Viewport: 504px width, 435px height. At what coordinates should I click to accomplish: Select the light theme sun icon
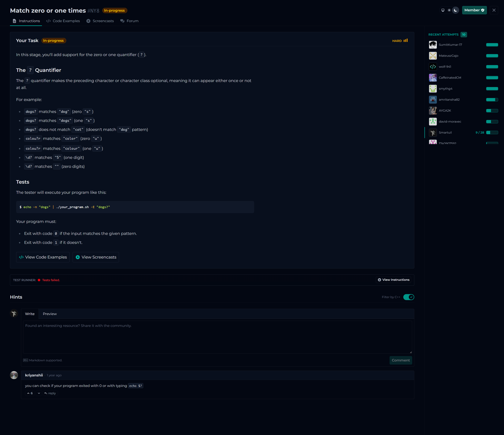pos(449,10)
